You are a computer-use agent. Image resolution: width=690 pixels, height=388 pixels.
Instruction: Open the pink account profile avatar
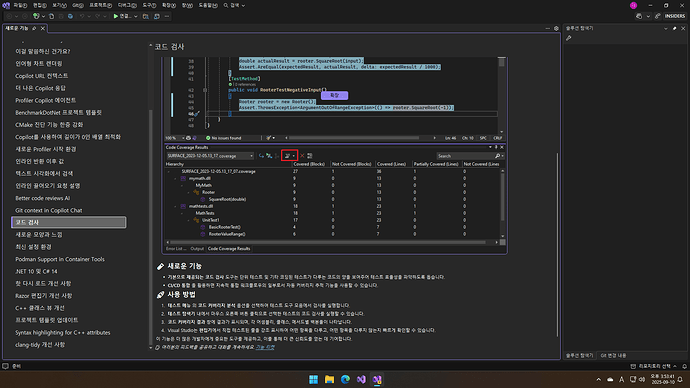pos(633,5)
